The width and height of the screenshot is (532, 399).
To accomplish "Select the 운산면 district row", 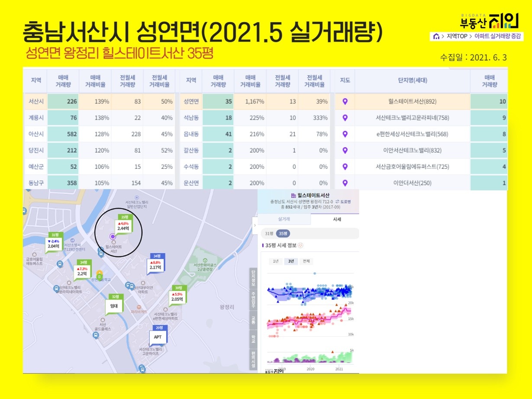I will 255,183.
